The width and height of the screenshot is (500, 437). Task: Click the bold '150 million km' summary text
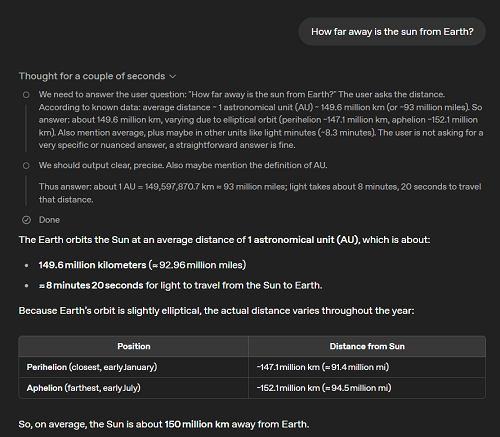[197, 424]
